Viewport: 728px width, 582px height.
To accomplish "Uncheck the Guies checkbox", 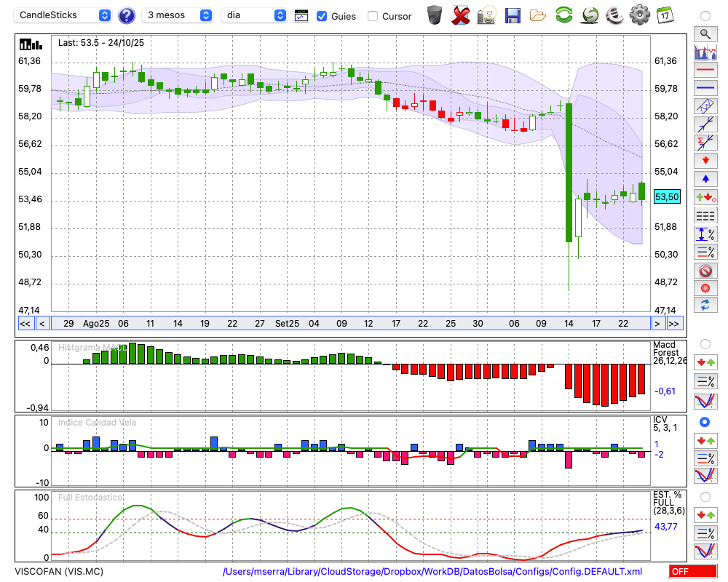I will click(322, 16).
